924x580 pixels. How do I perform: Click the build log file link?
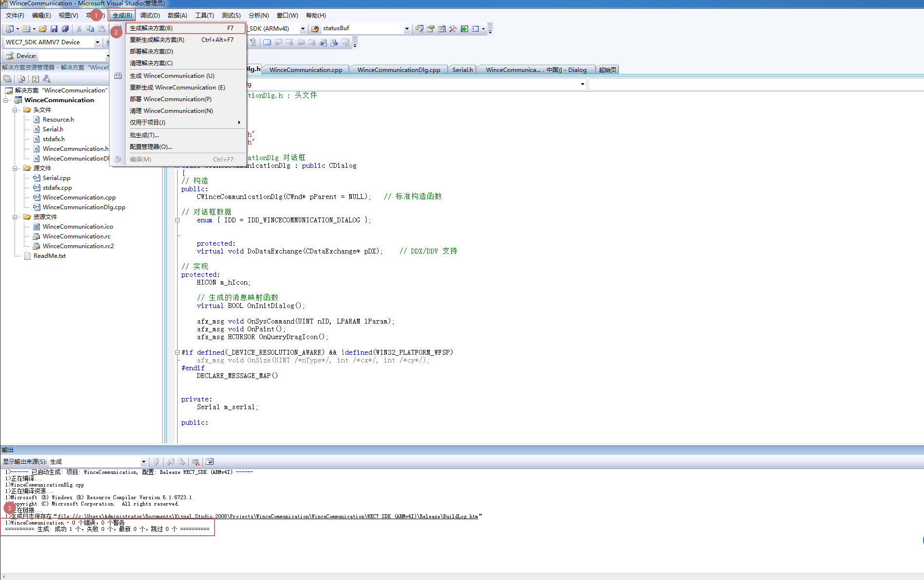point(268,516)
